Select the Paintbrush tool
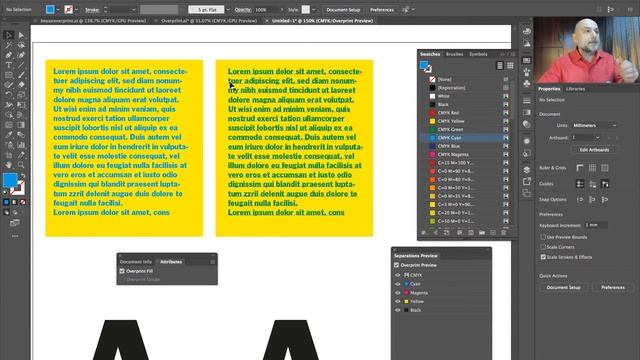Image resolution: width=640 pixels, height=360 pixels. tap(21, 75)
